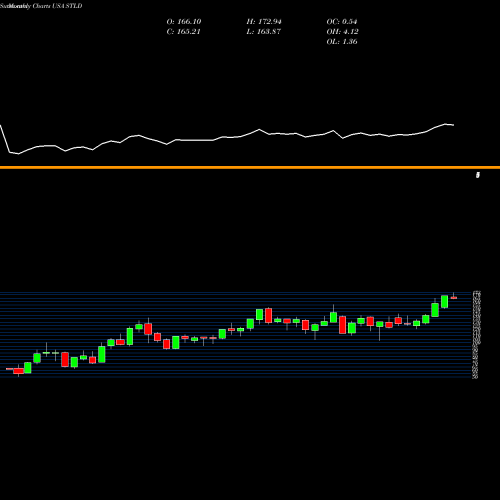This screenshot has height=500, width=500.
Task: Click the OC: 0.54 reading
Action: [x=342, y=22]
